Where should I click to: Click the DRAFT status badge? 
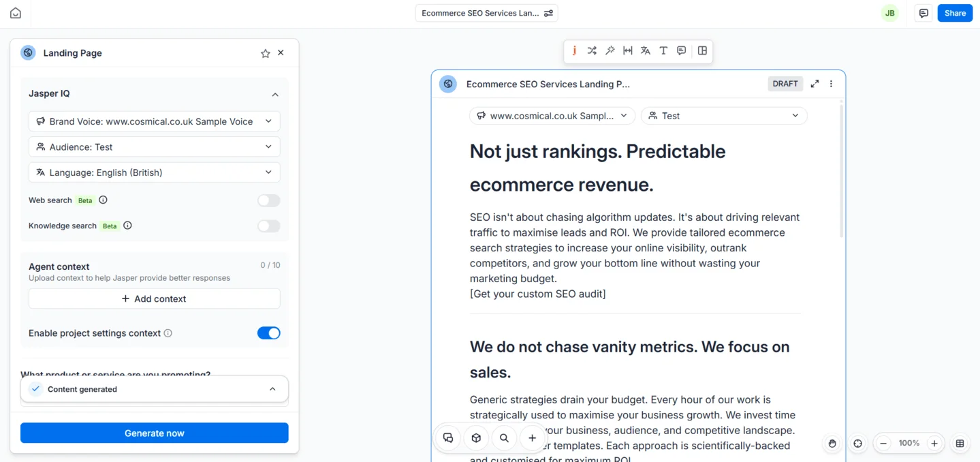[x=785, y=84]
